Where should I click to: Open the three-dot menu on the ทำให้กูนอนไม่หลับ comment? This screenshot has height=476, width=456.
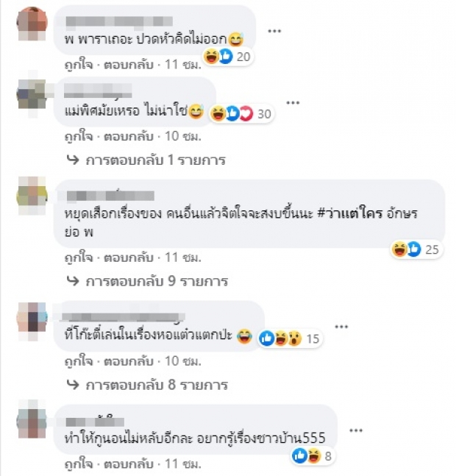356,430
